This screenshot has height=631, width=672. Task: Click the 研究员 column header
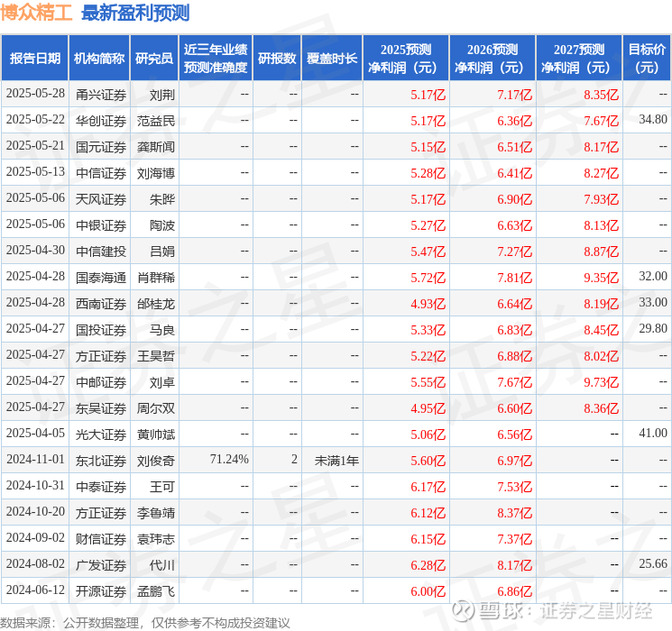tap(154, 59)
